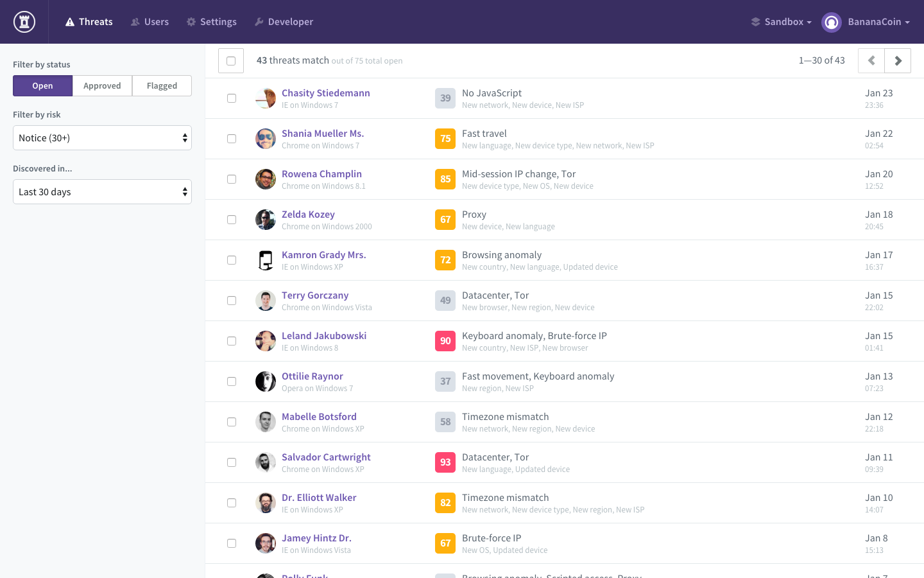Click the risk score 67 badge for Proxy
This screenshot has height=578, width=924.
445,220
